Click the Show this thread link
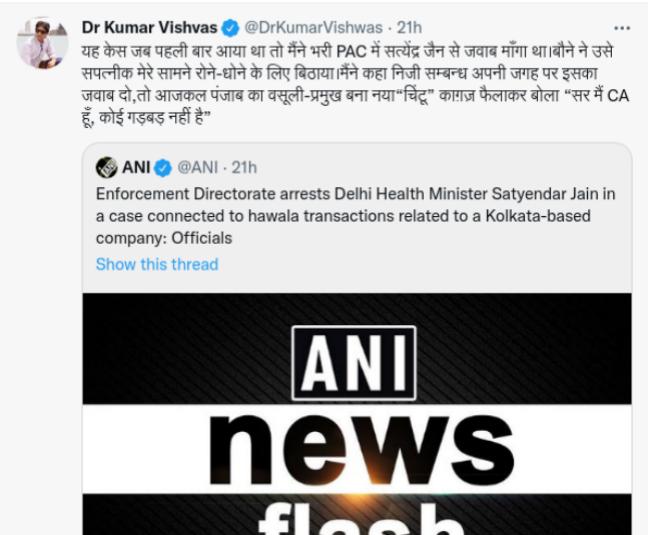This screenshot has width=648, height=535. pos(157,264)
